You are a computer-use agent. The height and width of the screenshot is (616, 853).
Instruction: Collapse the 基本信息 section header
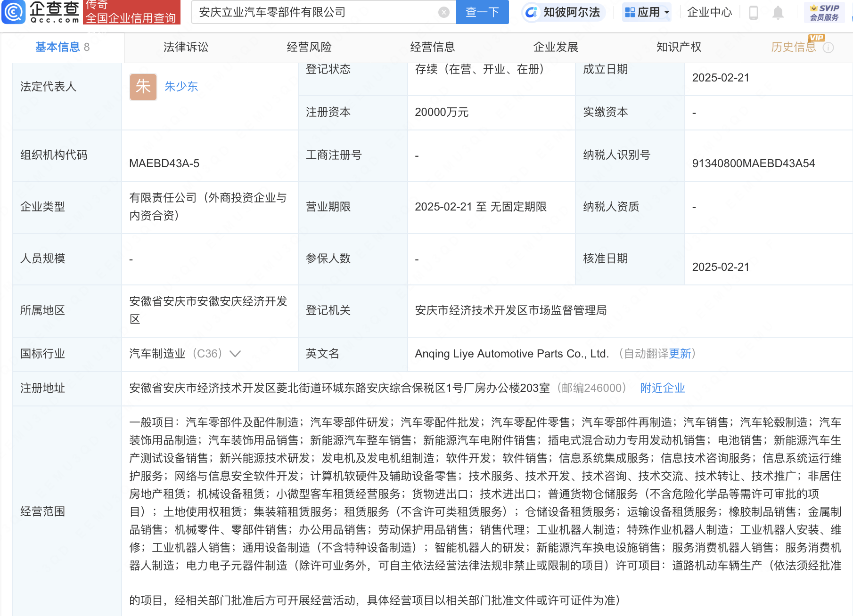[60, 47]
